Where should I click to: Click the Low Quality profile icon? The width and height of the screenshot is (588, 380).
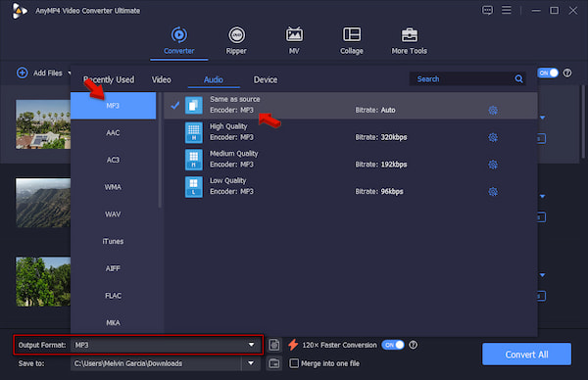click(194, 187)
